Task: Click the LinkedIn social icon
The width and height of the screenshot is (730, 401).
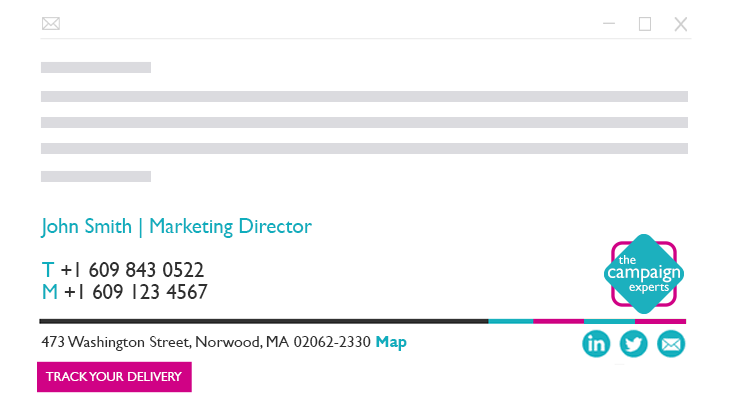Action: click(x=596, y=344)
